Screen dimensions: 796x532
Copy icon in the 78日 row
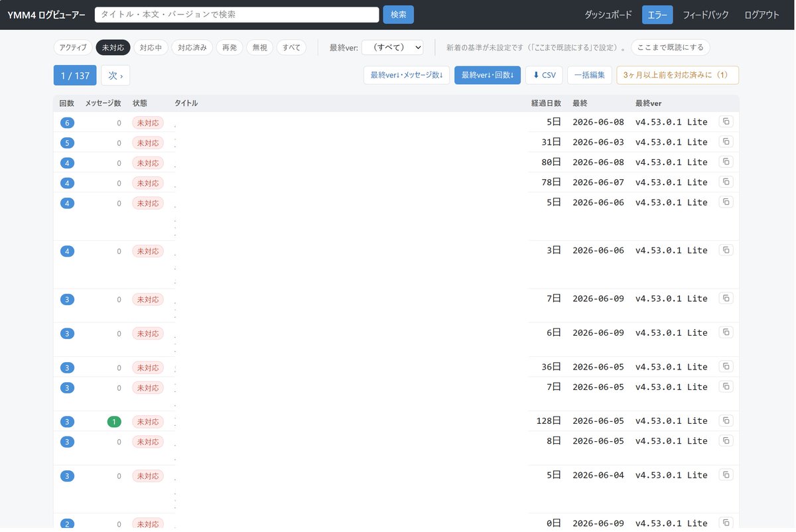click(726, 182)
